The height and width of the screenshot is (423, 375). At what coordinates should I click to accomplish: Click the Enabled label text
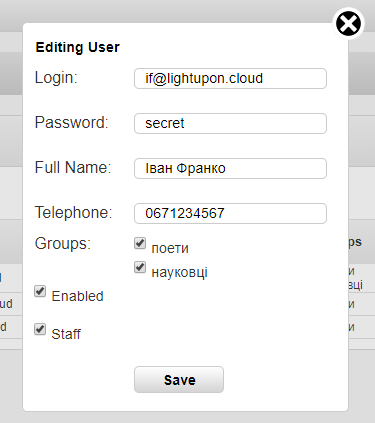(78, 296)
